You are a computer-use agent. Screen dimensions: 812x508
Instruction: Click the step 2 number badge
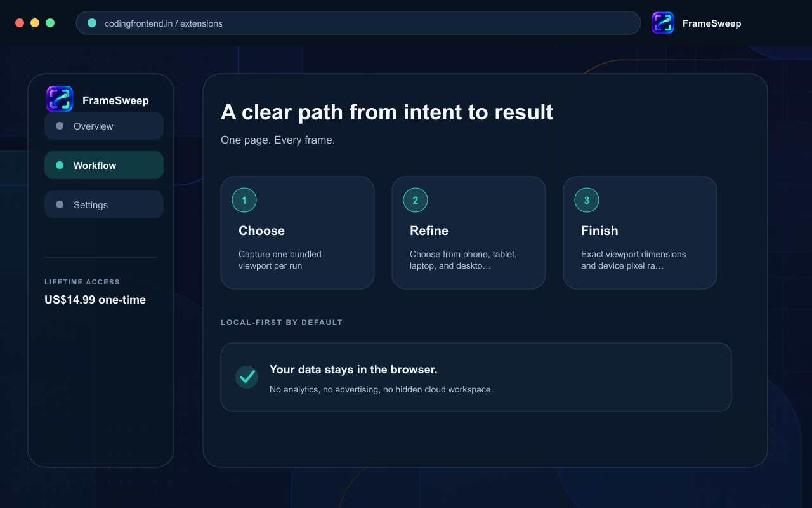pyautogui.click(x=416, y=200)
